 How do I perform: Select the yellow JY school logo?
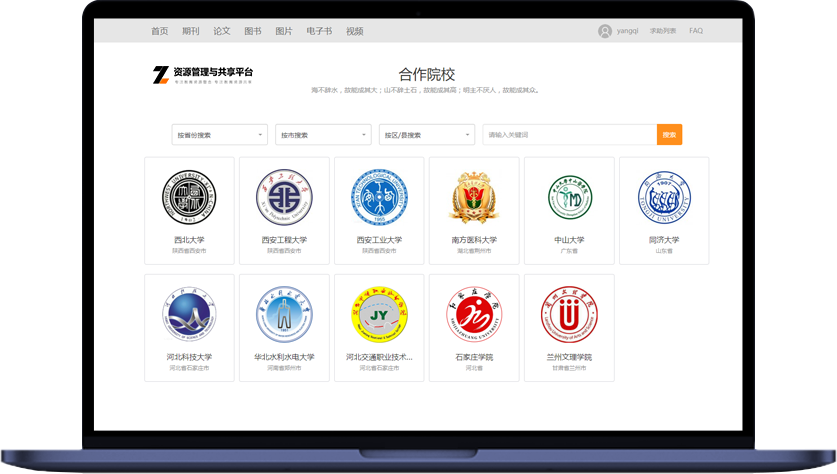pos(379,314)
